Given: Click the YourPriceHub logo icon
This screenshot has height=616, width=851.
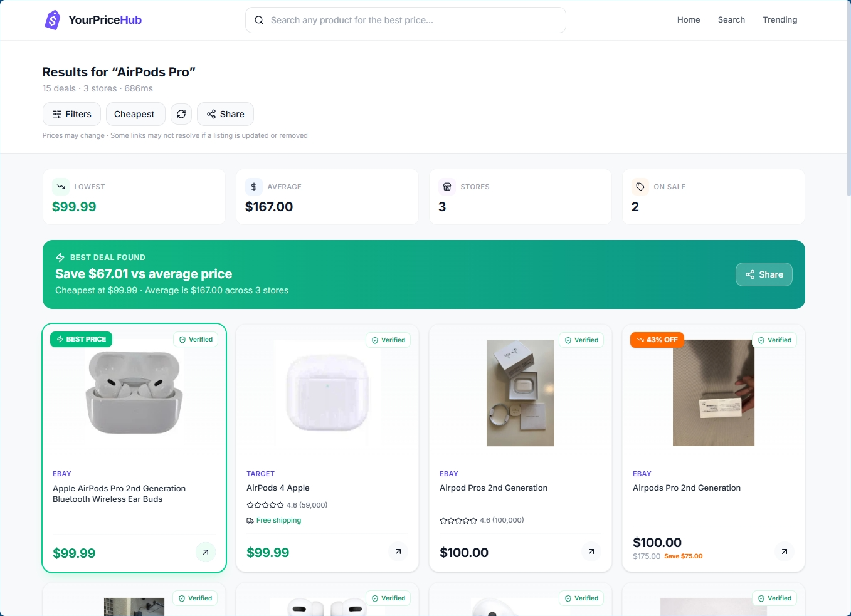Looking at the screenshot, I should 53,19.
